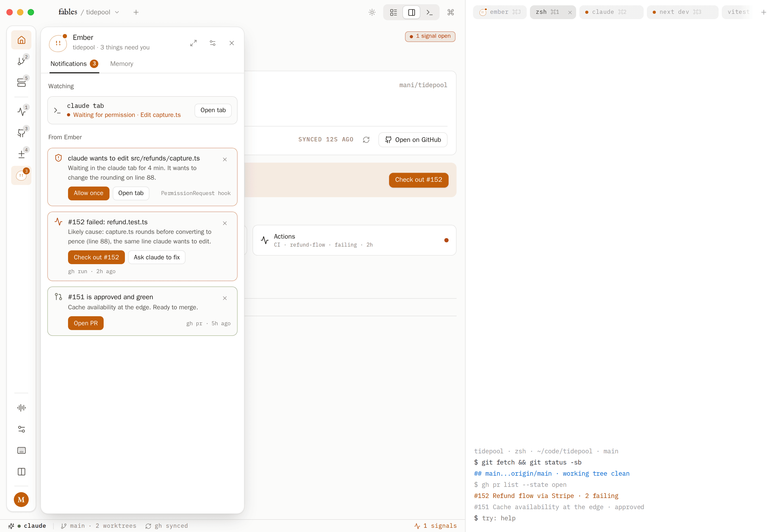Open the branches icon with badge 2
This screenshot has width=776, height=532.
pos(21,61)
